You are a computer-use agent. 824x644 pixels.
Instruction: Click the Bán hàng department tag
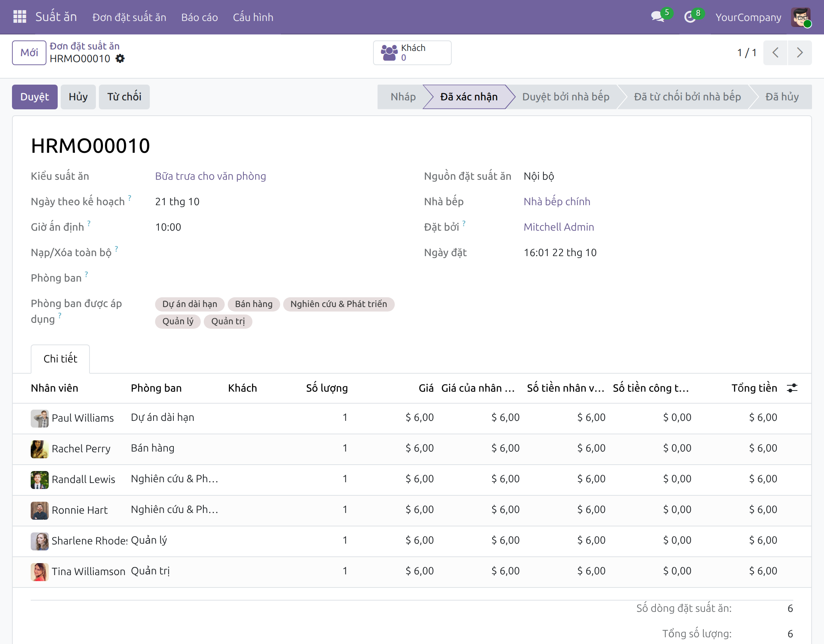coord(254,304)
